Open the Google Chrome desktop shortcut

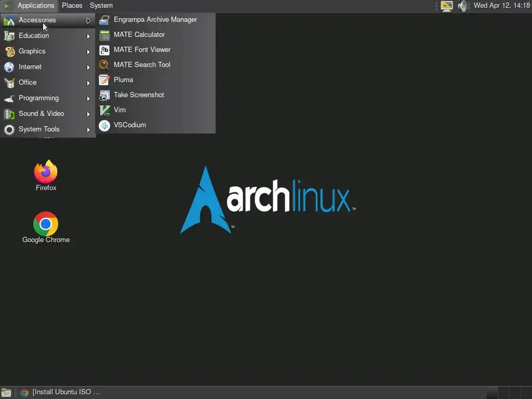coord(46,223)
